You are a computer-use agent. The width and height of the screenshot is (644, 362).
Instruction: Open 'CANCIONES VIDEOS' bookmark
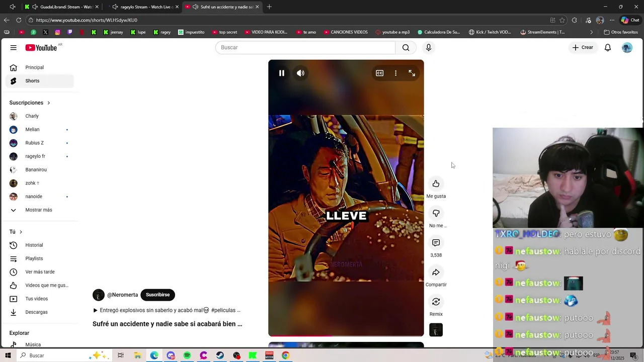(346, 32)
